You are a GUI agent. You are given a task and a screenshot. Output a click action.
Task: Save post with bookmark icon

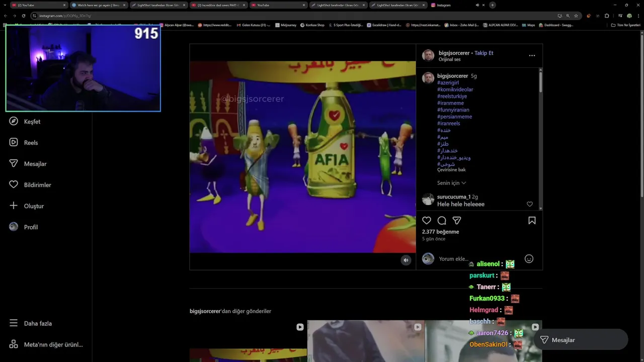click(x=532, y=221)
